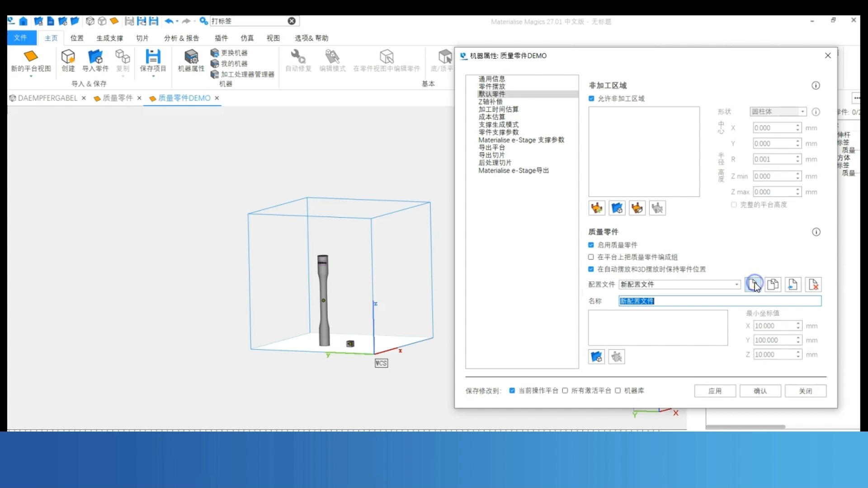Image resolution: width=868 pixels, height=488 pixels.
Task: Click greyed icon under 非加工区域 list
Action: click(657, 208)
